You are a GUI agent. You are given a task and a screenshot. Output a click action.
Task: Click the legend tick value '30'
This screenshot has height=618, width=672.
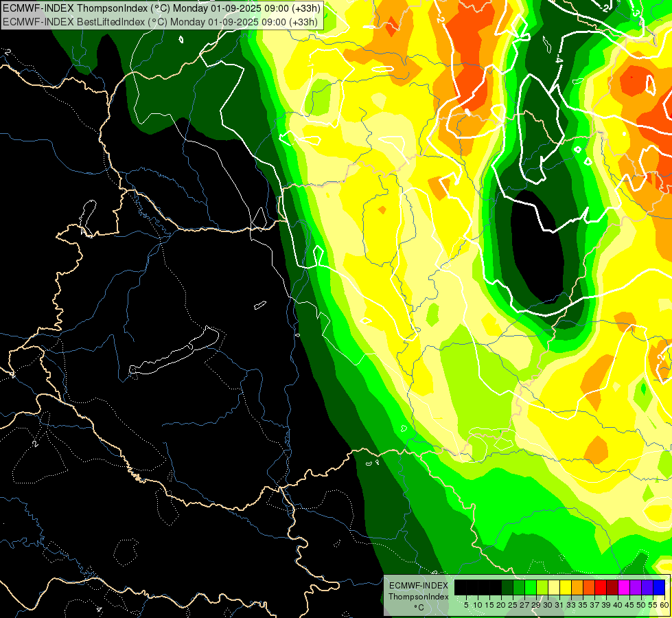click(x=548, y=605)
